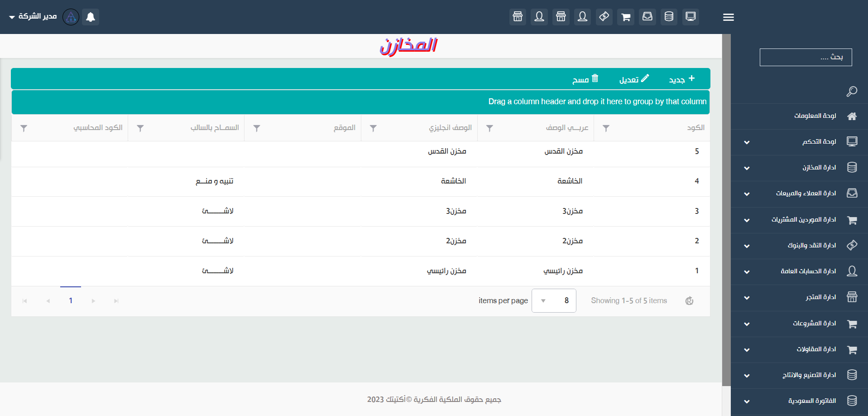Go to the first page arrow
868x416 pixels.
point(24,301)
